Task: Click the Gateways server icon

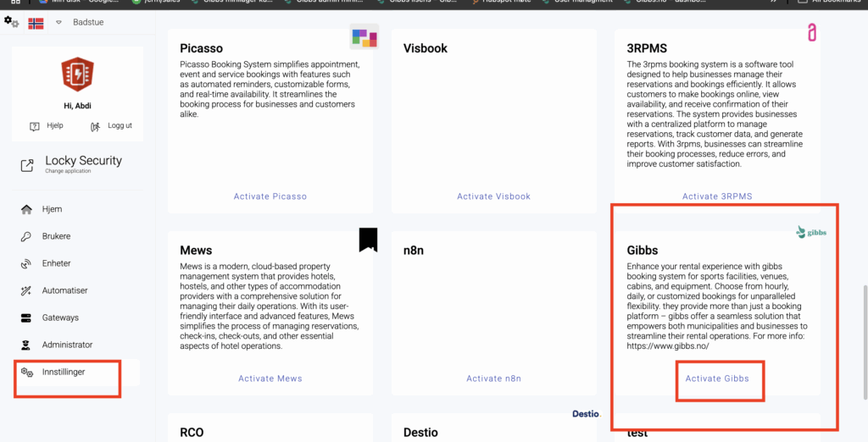Action: pyautogui.click(x=25, y=318)
